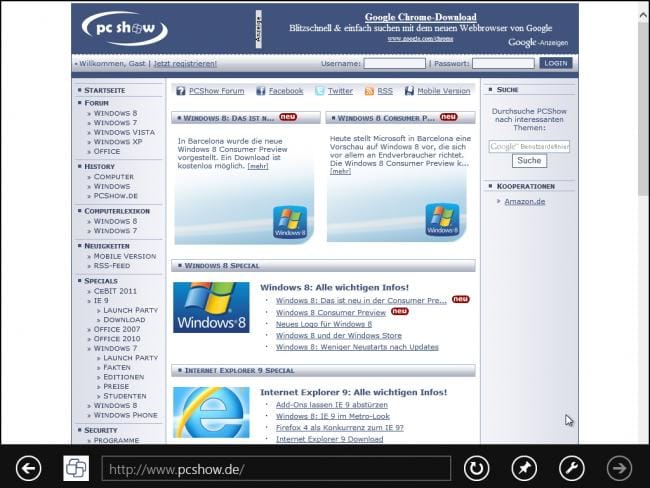Open Windows 8: IE 9 im Metro-Look link
650x488 pixels.
[x=332, y=416]
